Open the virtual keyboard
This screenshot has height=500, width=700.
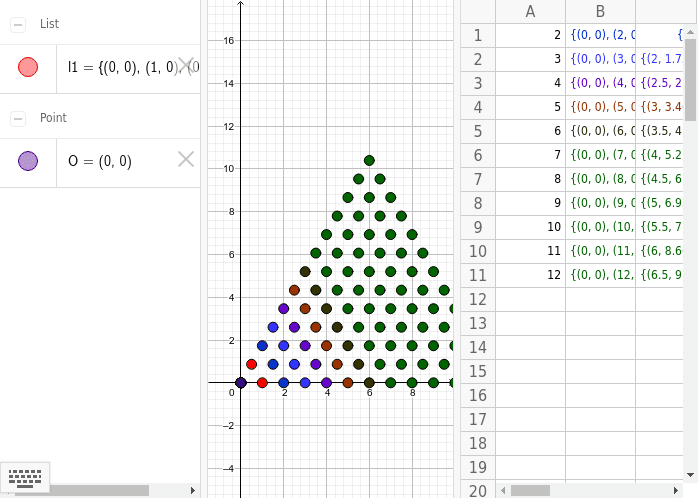tap(25, 477)
